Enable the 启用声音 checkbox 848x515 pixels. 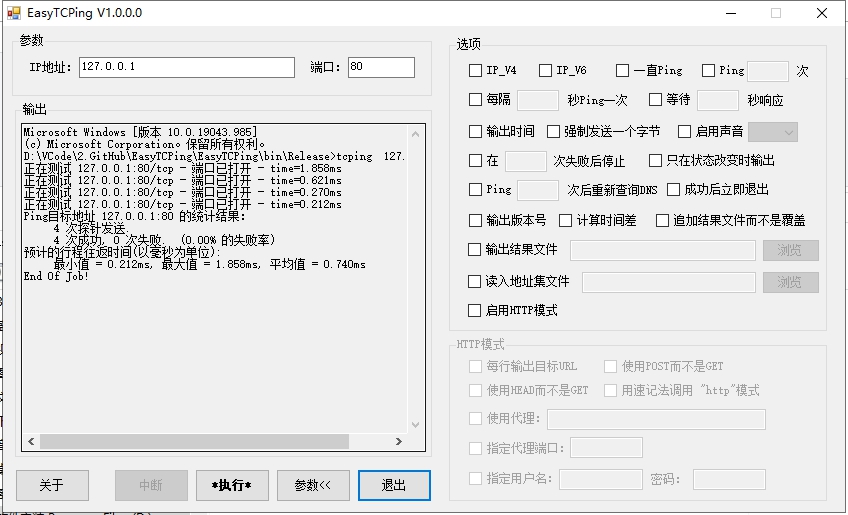point(684,131)
